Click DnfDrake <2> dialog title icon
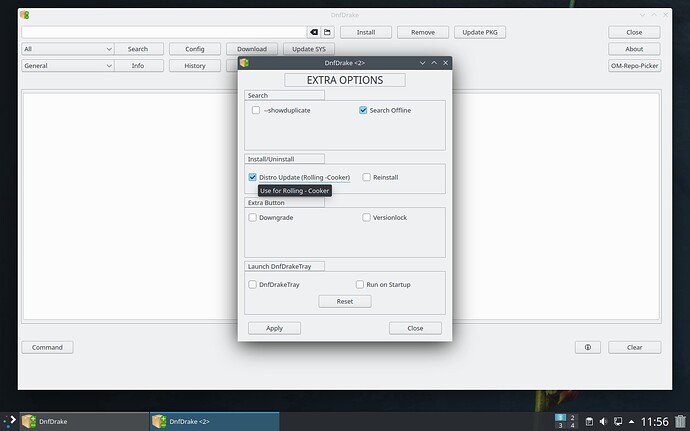690x431 pixels. 244,63
